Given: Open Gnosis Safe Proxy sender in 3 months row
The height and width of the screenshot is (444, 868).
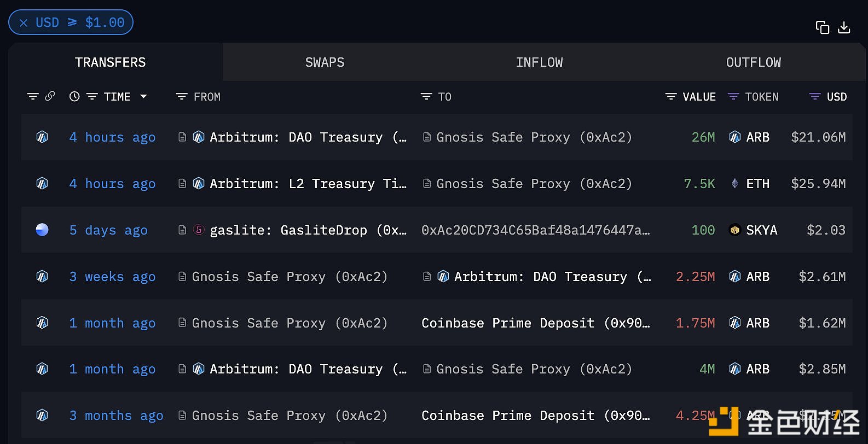Looking at the screenshot, I should tap(290, 416).
